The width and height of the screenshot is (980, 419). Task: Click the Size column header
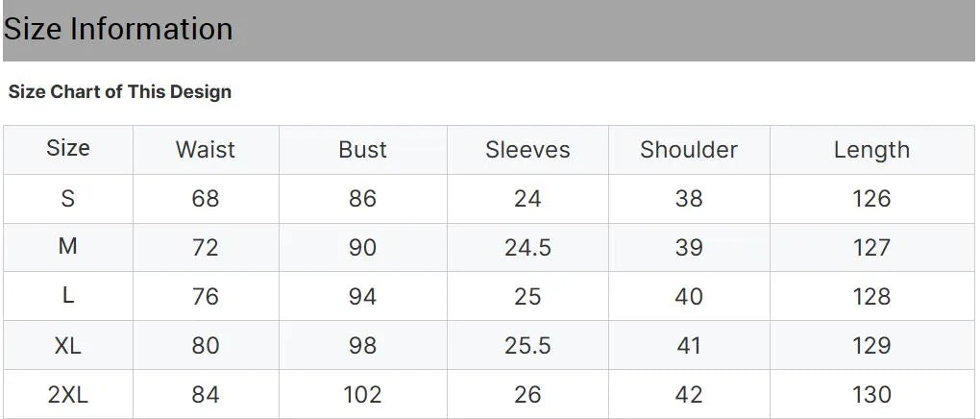click(68, 148)
